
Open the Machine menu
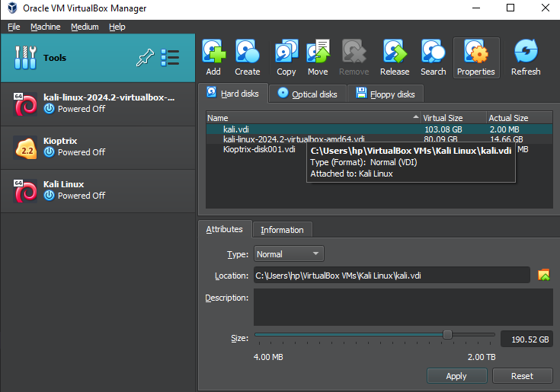click(45, 27)
